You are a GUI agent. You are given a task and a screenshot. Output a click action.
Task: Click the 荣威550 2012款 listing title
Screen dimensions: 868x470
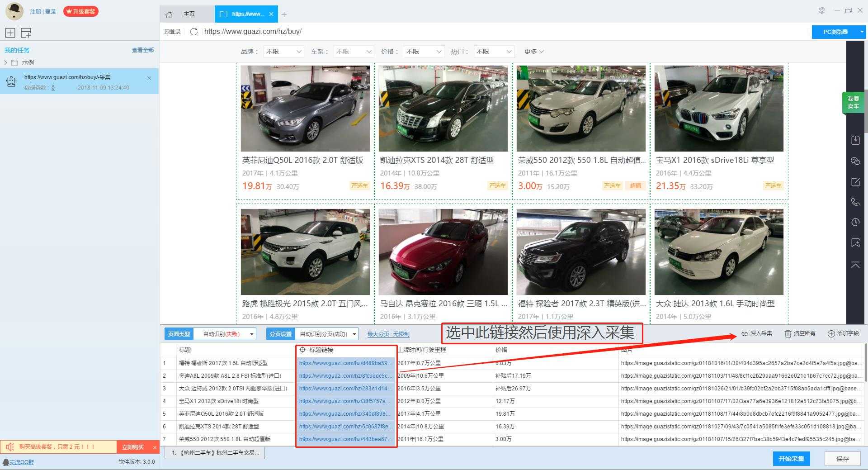point(582,160)
